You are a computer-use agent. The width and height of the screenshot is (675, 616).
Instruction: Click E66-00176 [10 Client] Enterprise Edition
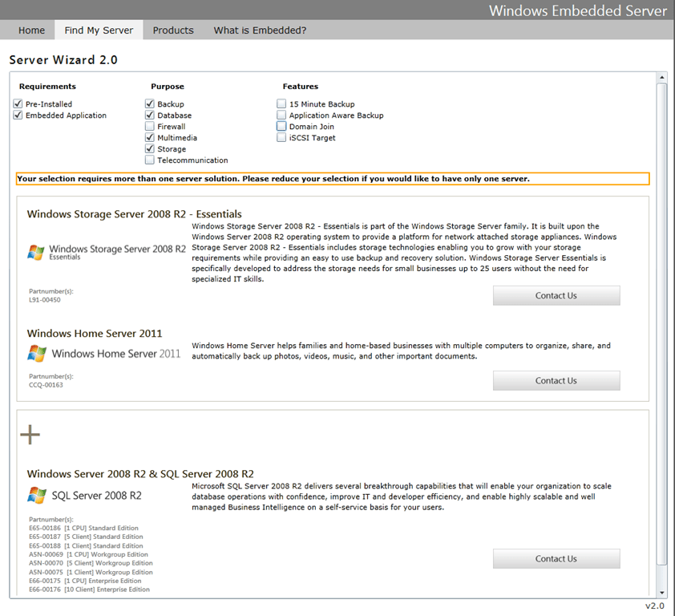point(89,590)
